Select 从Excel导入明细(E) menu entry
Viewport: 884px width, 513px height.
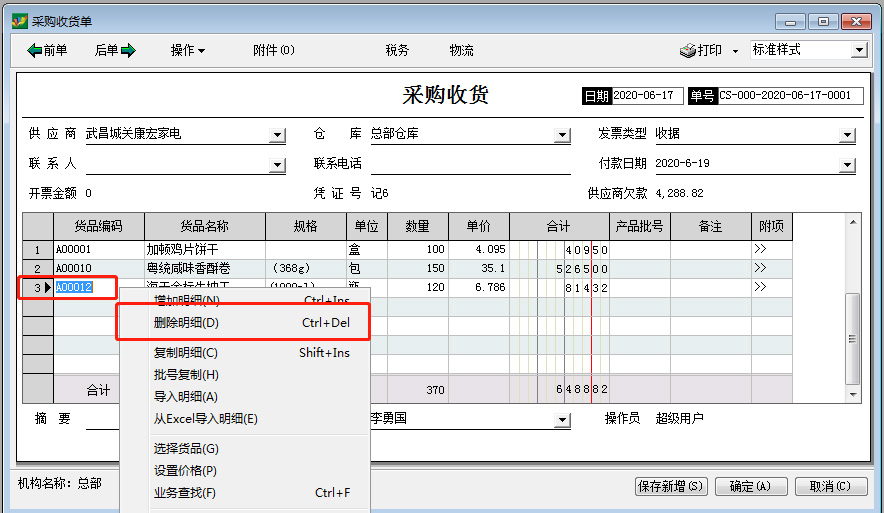point(244,419)
